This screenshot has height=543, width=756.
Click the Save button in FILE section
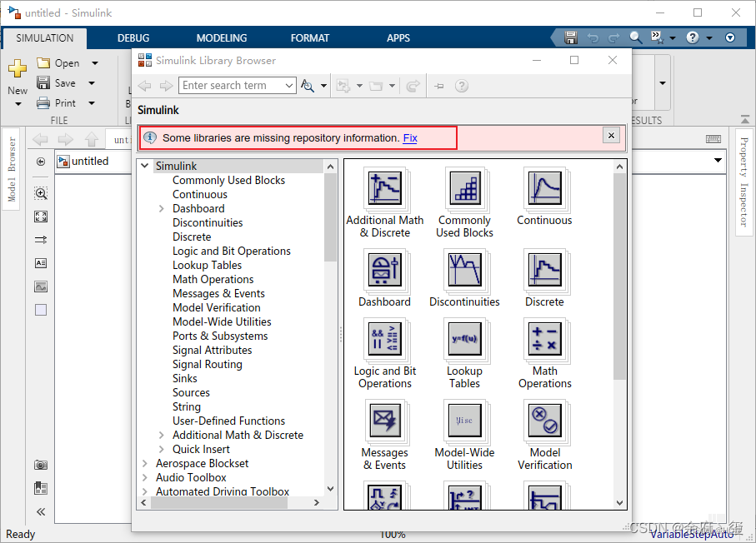[57, 83]
